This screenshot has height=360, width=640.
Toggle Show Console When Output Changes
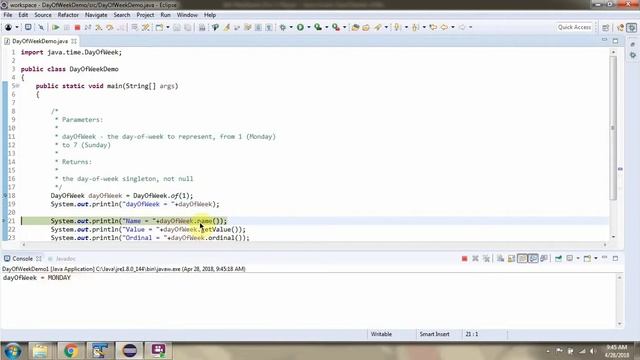click(x=533, y=258)
